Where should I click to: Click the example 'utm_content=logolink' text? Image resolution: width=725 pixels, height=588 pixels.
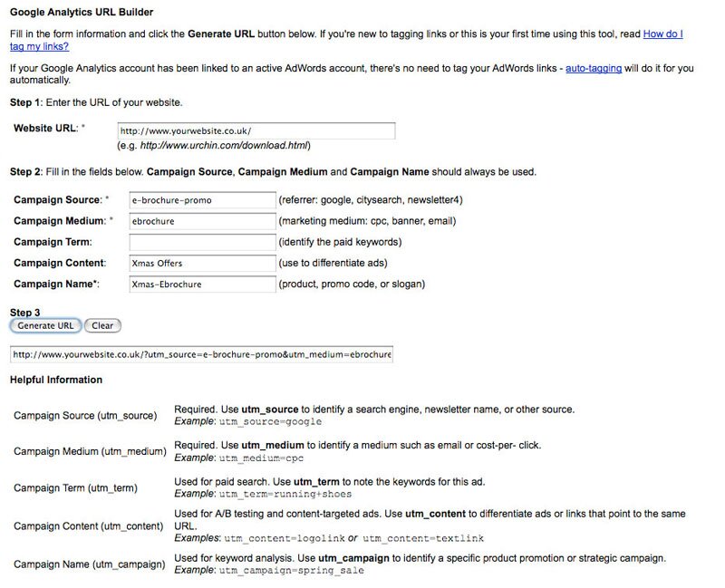click(x=285, y=538)
